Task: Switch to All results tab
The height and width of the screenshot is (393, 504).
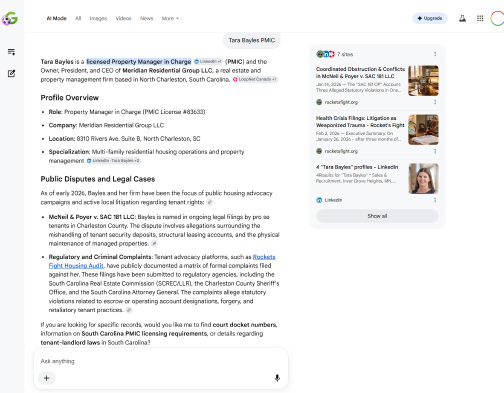Action: (78, 18)
